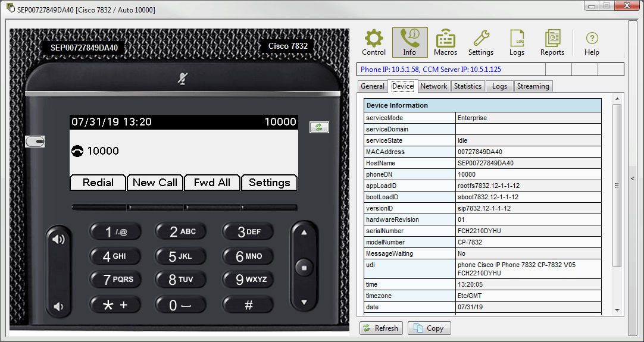The height and width of the screenshot is (342, 644).
Task: Switch to the Network tab
Action: (x=433, y=86)
